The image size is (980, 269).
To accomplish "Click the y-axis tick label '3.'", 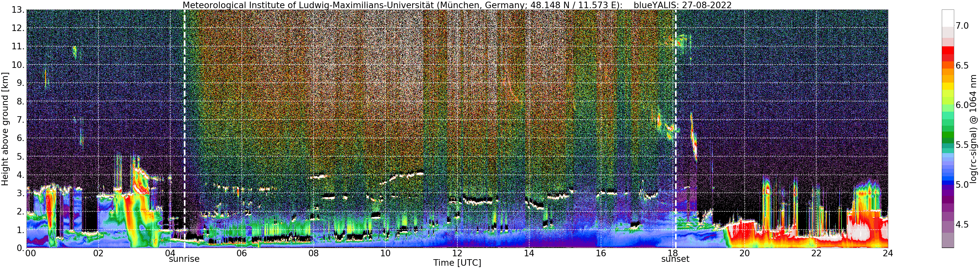I will pyautogui.click(x=21, y=193).
